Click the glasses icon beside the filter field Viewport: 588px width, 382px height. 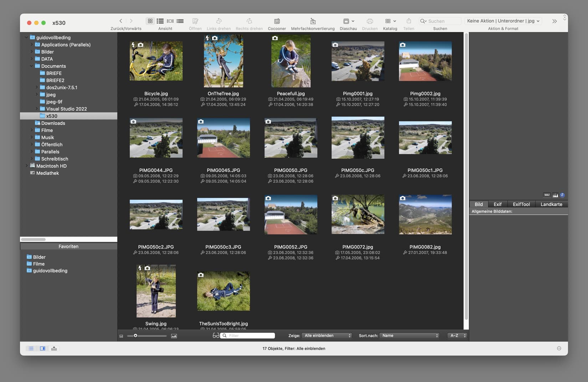pyautogui.click(x=216, y=336)
